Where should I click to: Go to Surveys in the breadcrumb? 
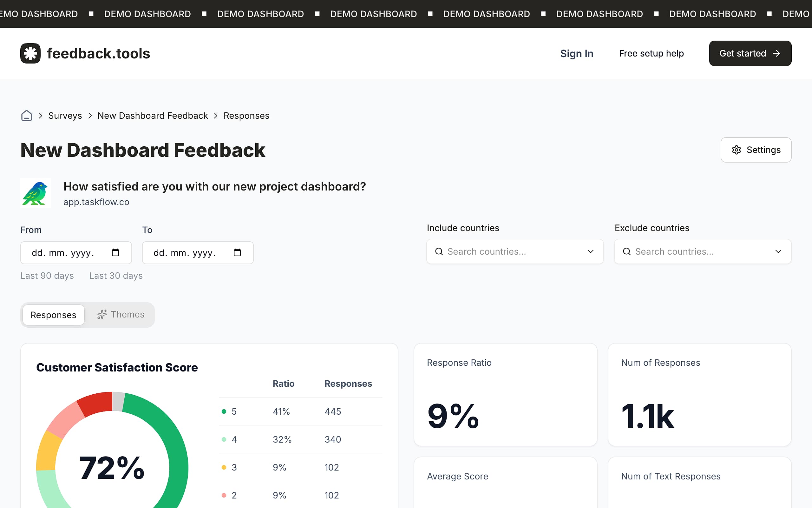(65, 116)
